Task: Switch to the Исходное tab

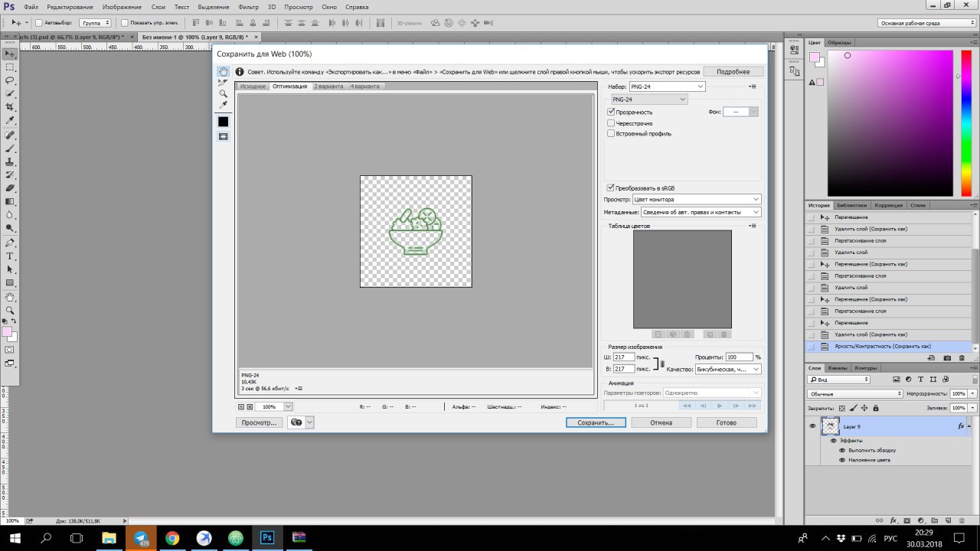Action: [x=253, y=86]
